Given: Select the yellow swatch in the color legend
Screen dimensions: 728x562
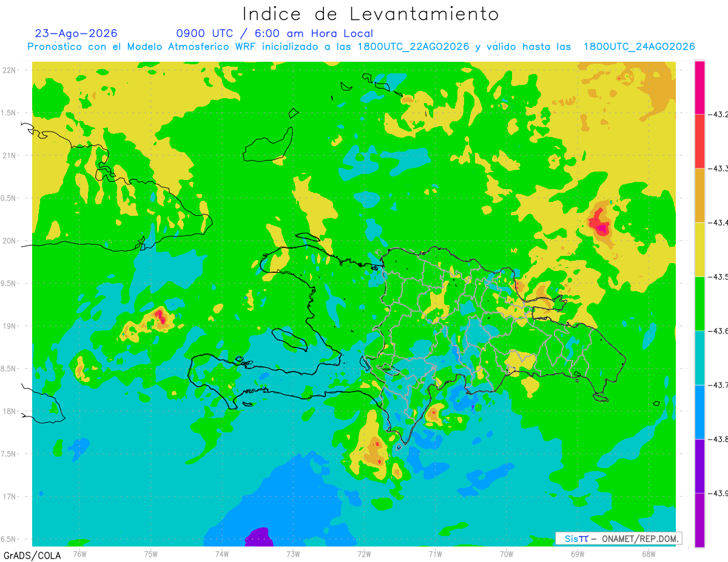Looking at the screenshot, I should (x=699, y=249).
